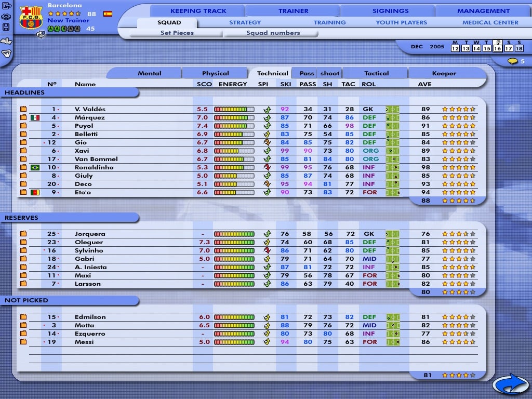Open messages via yellow speech bubble

click(x=513, y=61)
